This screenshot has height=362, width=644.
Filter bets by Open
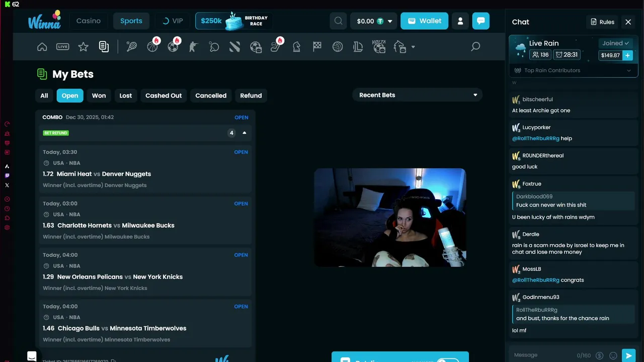coord(70,96)
